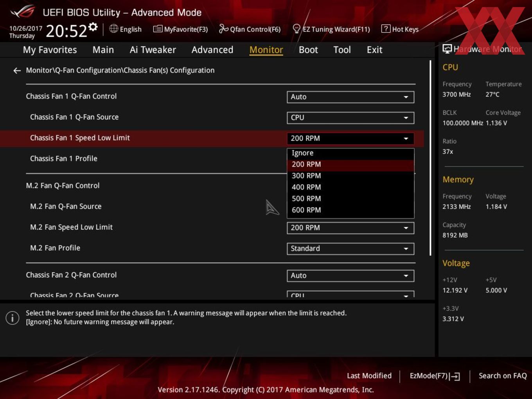The height and width of the screenshot is (399, 532).
Task: Click the EzMode exit arrow icon
Action: click(455, 376)
